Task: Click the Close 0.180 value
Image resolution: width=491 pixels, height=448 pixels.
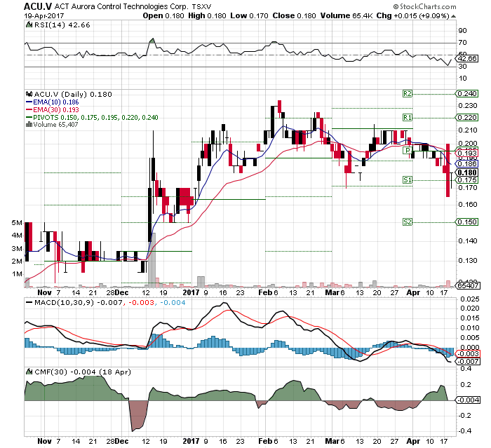Action: [294, 15]
